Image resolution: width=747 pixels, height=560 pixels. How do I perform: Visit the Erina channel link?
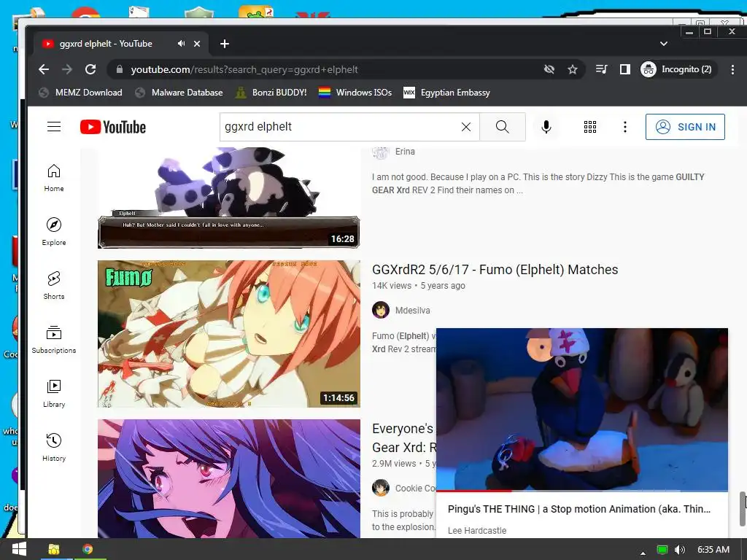point(405,152)
